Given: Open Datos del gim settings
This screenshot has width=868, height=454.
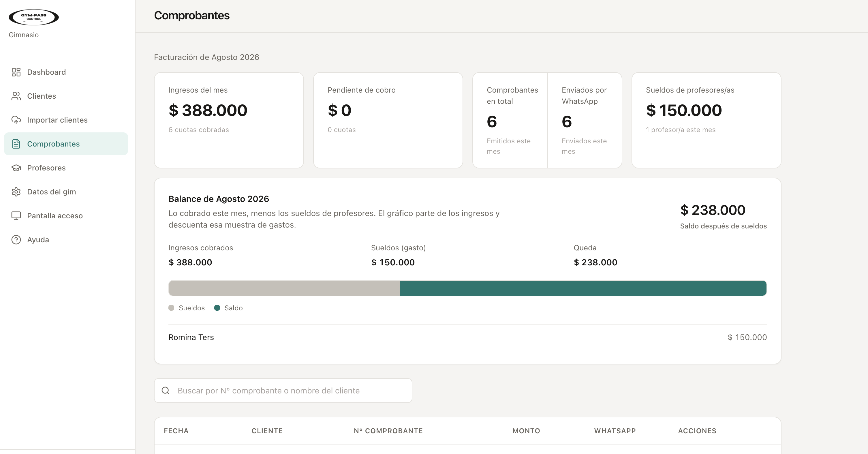Looking at the screenshot, I should coord(66,192).
